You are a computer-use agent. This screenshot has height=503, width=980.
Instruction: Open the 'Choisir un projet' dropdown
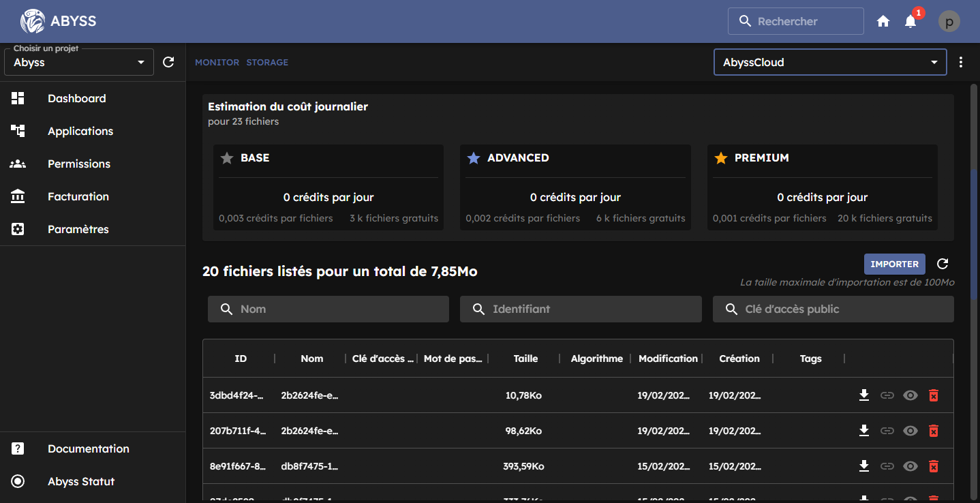click(x=79, y=62)
